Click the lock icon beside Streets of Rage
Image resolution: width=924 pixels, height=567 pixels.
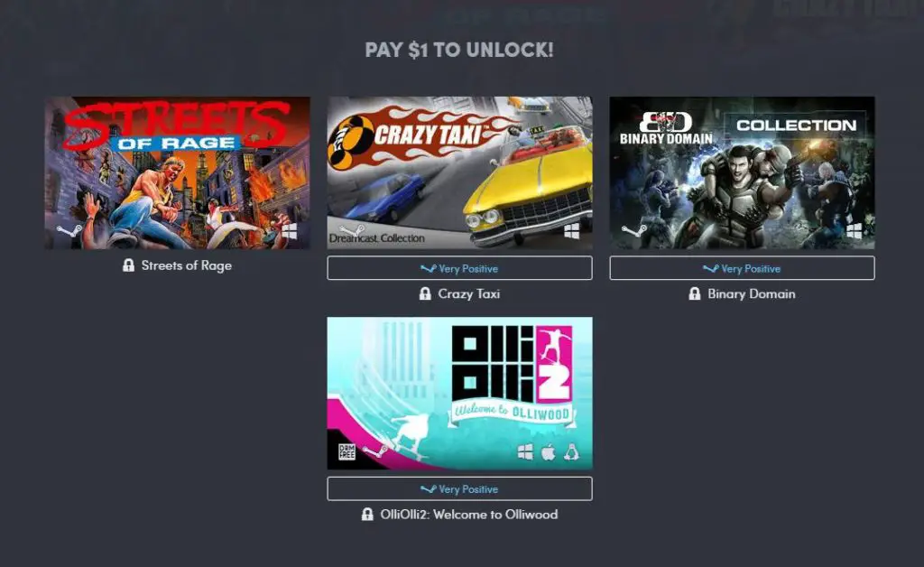tap(128, 265)
